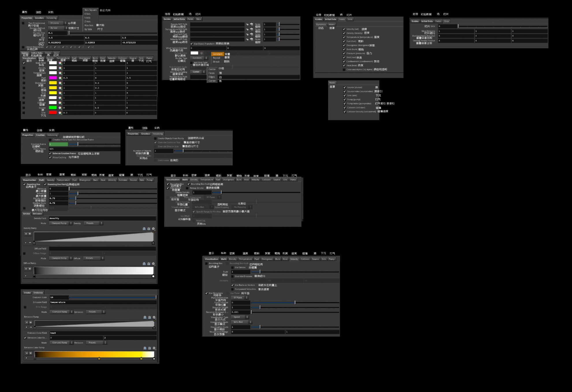Click jump-to-operator arrow for Temperature SOP Path
The width and height of the screenshot is (572, 392).
(247, 29)
